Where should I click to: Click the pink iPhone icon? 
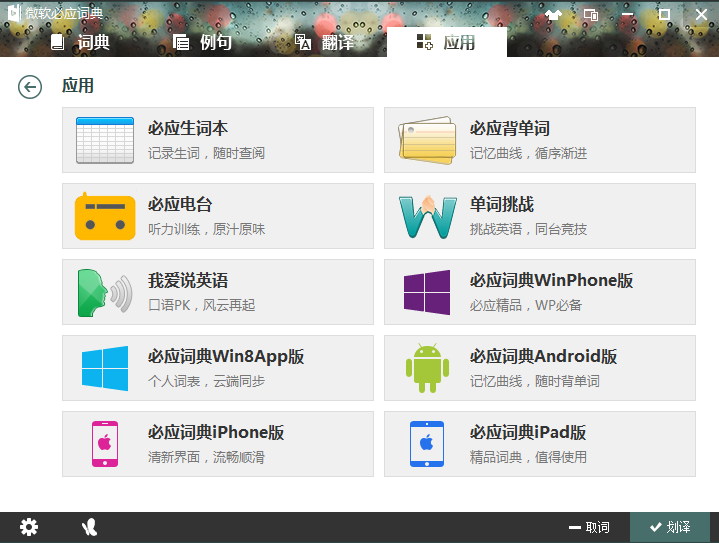[105, 444]
